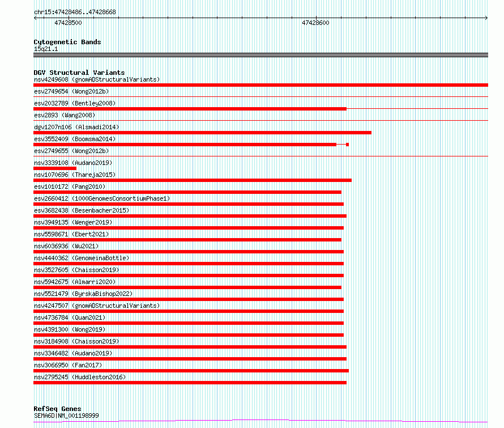Image resolution: width=504 pixels, height=428 pixels.
Task: Click the red bar under dgv1207n106
Action: (x=203, y=133)
